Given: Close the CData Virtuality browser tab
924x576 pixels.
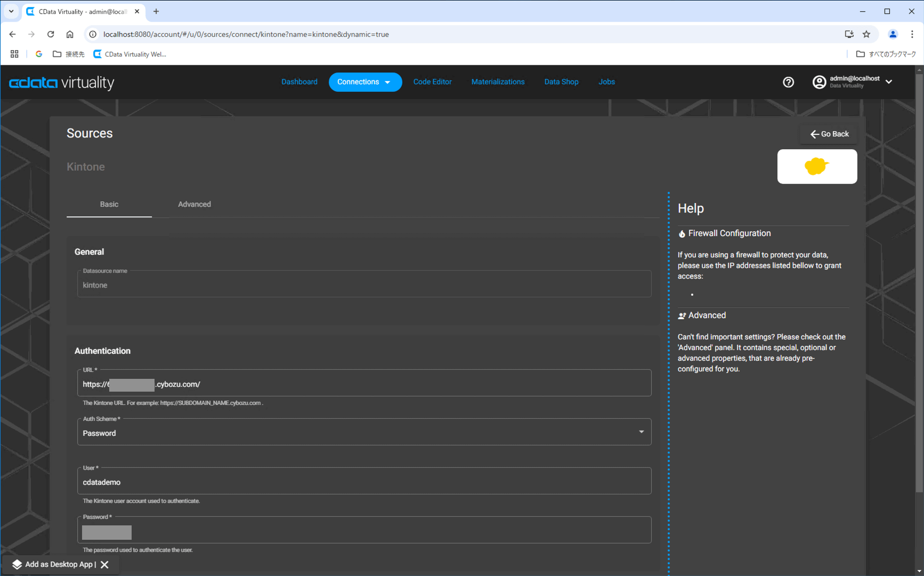Looking at the screenshot, I should coord(137,11).
